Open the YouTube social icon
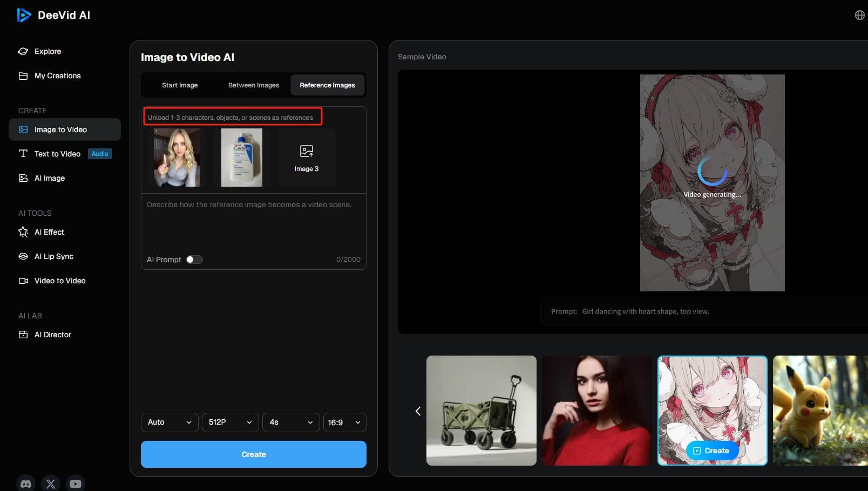The image size is (868, 491). (76, 483)
